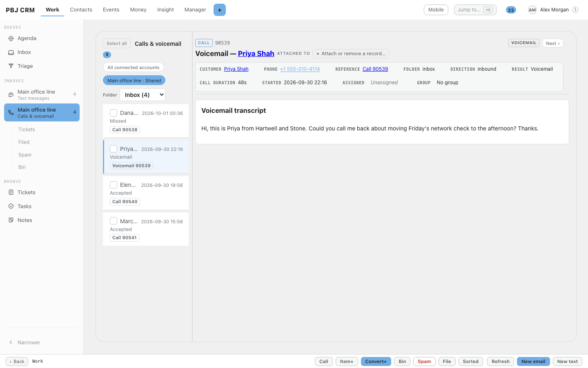The image size is (588, 368).
Task: Click the Inbox tray icon
Action: click(x=11, y=52)
